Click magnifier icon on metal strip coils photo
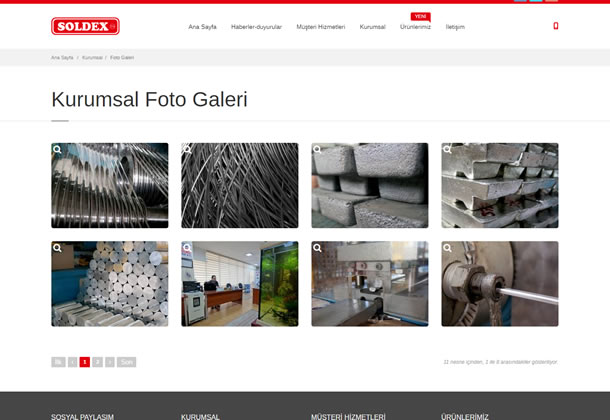 coord(57,149)
